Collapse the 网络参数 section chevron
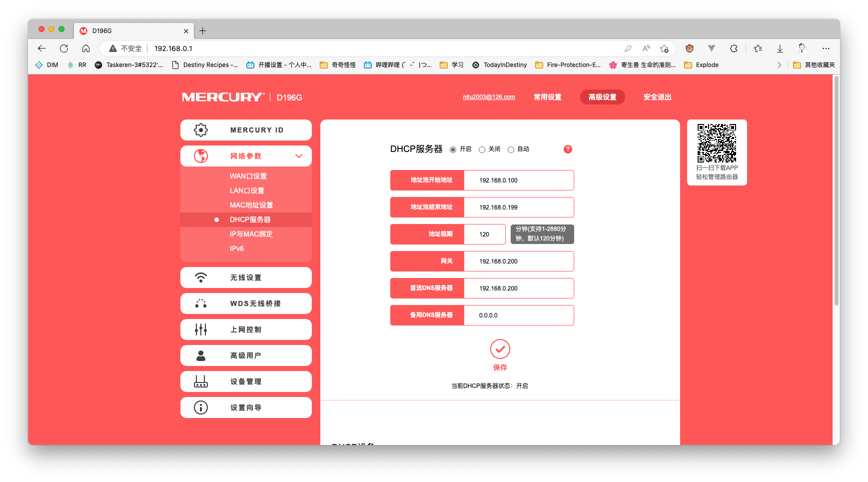Image resolution: width=868 pixels, height=482 pixels. coord(299,156)
